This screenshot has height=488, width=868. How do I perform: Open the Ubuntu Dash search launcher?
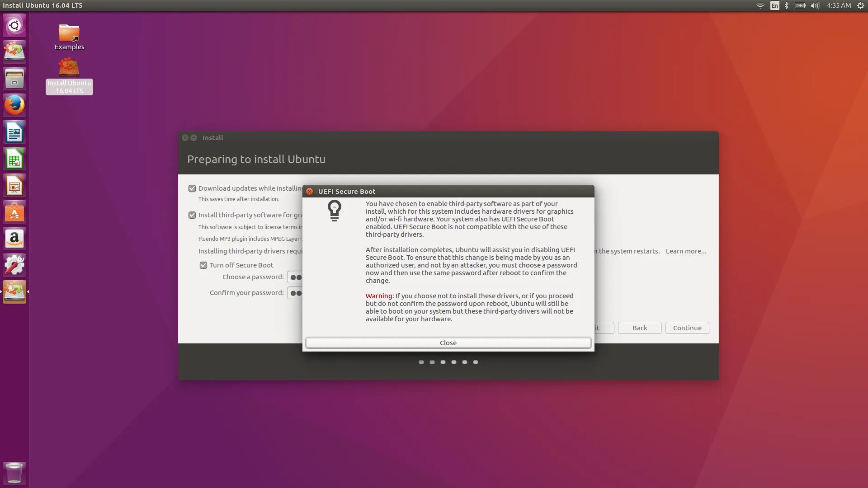pos(14,25)
